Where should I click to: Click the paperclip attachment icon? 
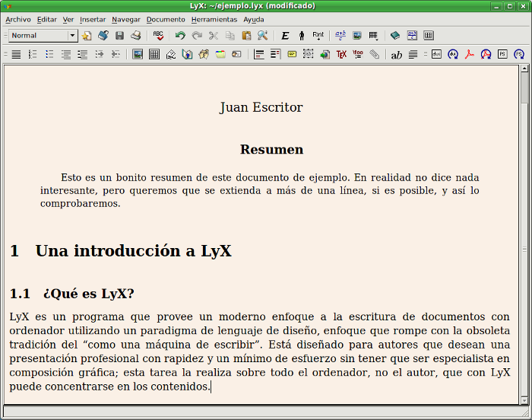tap(374, 54)
